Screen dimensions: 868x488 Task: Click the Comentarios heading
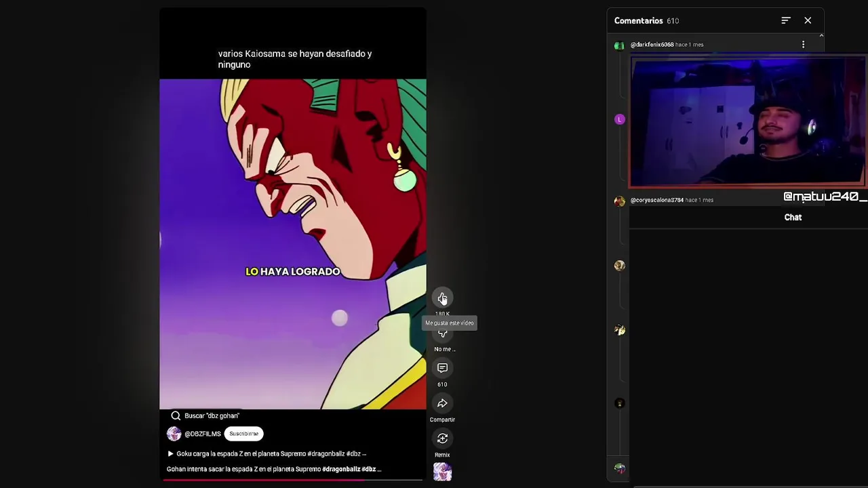click(639, 21)
